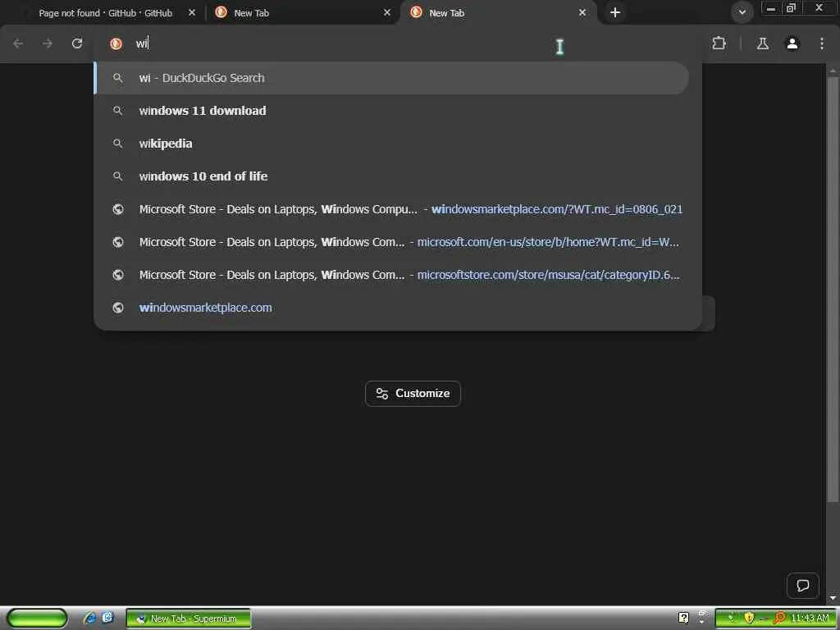Click 'New Tab - Supermium' taskbar button
The image size is (840, 630).
(x=189, y=619)
